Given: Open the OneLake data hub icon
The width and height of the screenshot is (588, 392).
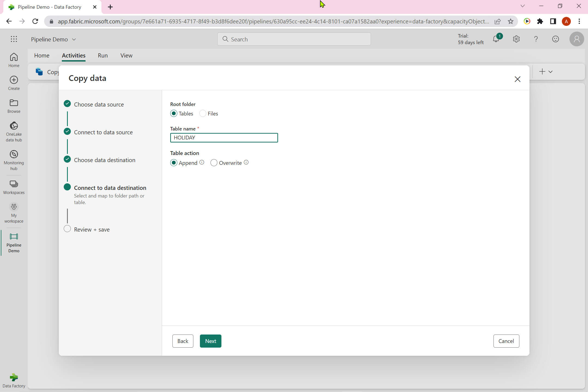Looking at the screenshot, I should (x=14, y=126).
